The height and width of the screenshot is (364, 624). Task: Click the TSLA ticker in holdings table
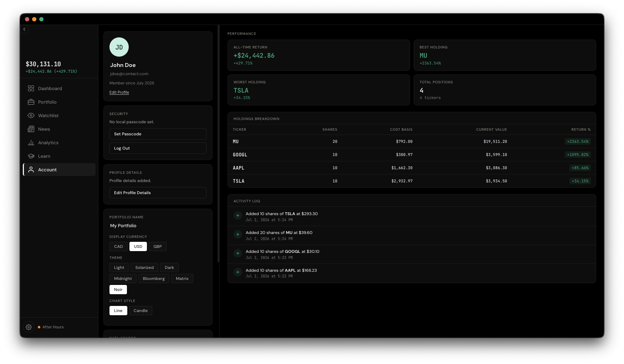pyautogui.click(x=239, y=181)
